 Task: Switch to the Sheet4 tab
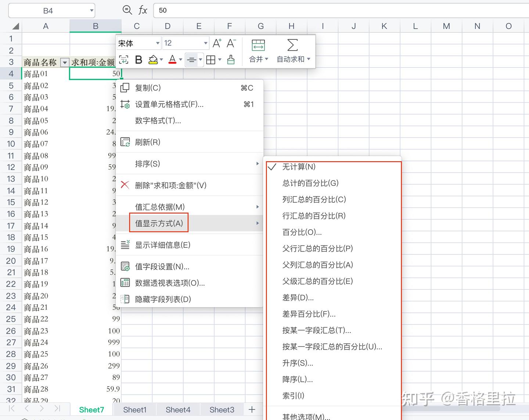(178, 410)
